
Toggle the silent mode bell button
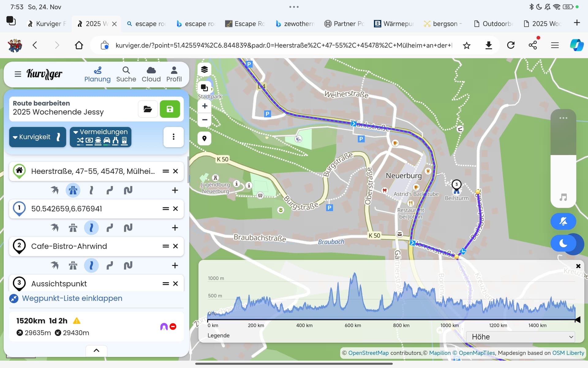pyautogui.click(x=563, y=221)
